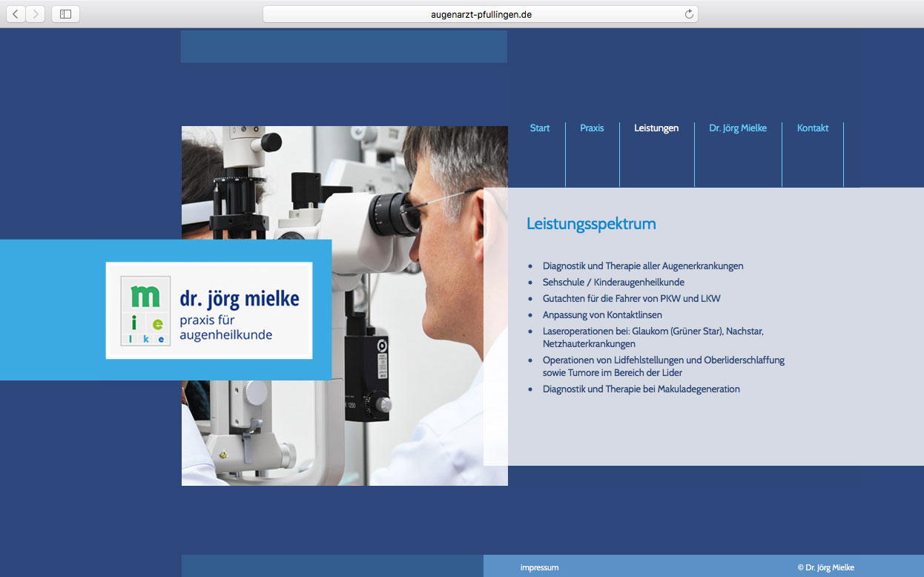Click the dr. jörg mielke practice logo
924x577 pixels.
(x=209, y=310)
